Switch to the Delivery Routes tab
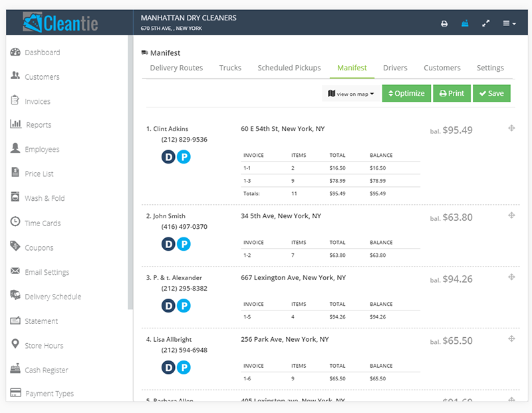This screenshot has width=532, height=413. [176, 68]
